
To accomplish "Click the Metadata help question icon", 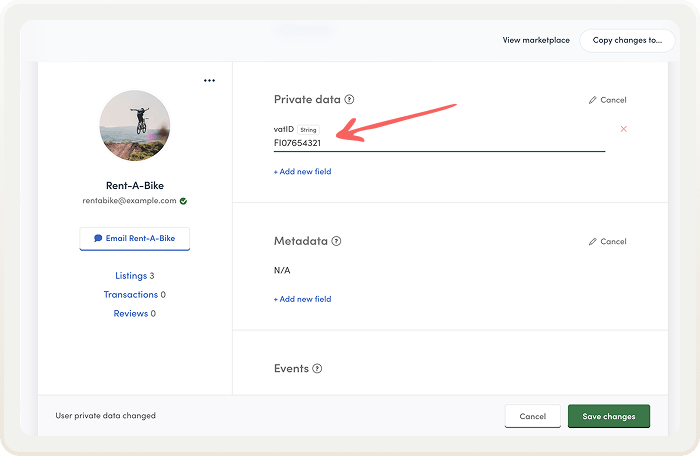I will (x=337, y=241).
